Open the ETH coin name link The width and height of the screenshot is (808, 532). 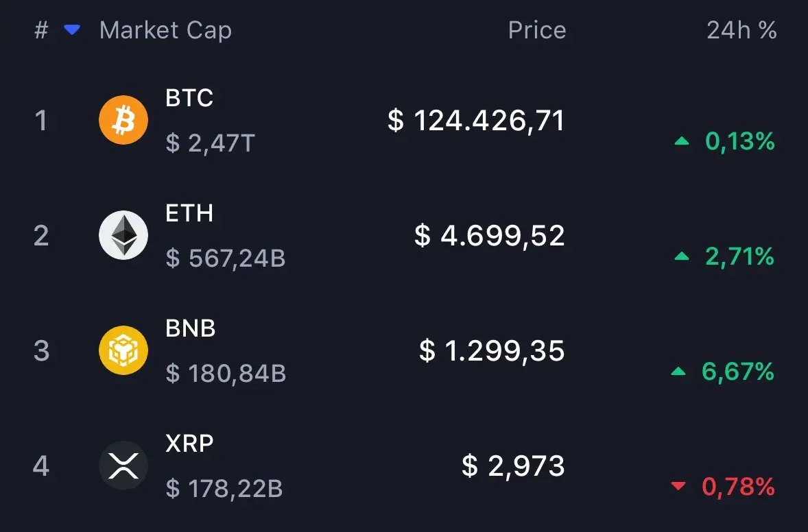(x=189, y=213)
